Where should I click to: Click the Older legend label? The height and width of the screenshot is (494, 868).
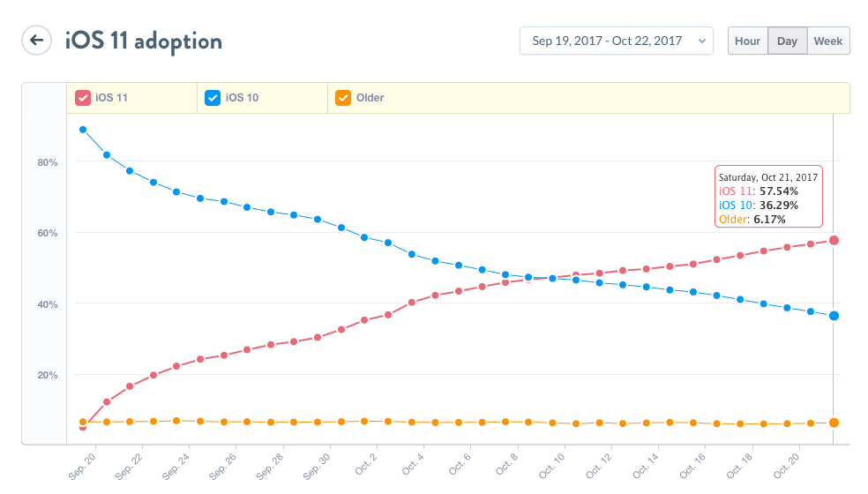[370, 98]
